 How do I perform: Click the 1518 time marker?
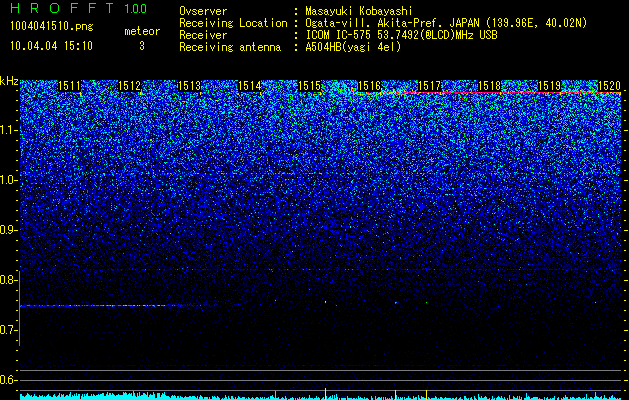tap(489, 86)
